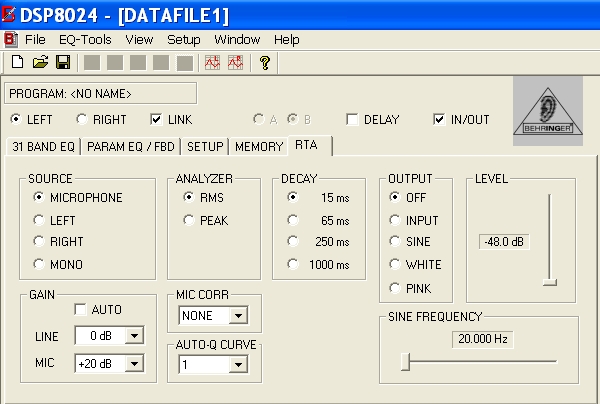This screenshot has height=404, width=600.
Task: Open the Help menu
Action: pyautogui.click(x=287, y=40)
